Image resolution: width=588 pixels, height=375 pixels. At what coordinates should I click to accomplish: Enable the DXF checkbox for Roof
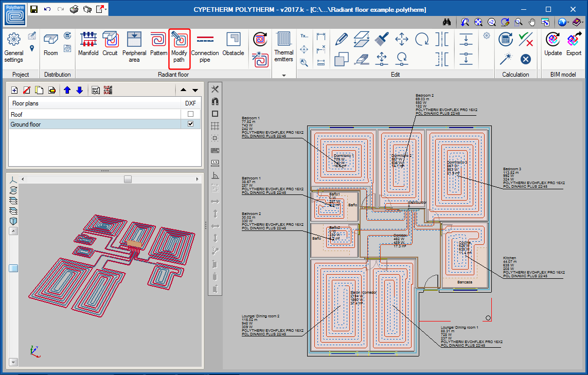[190, 114]
